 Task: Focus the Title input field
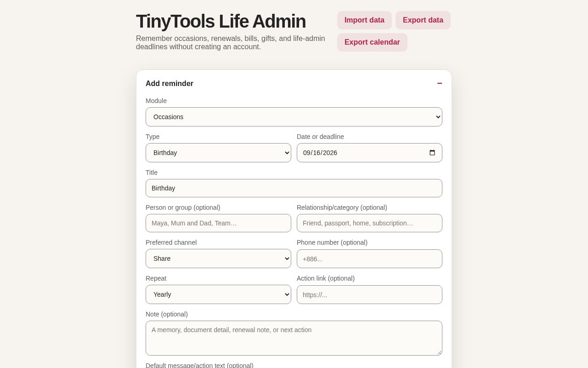(294, 188)
